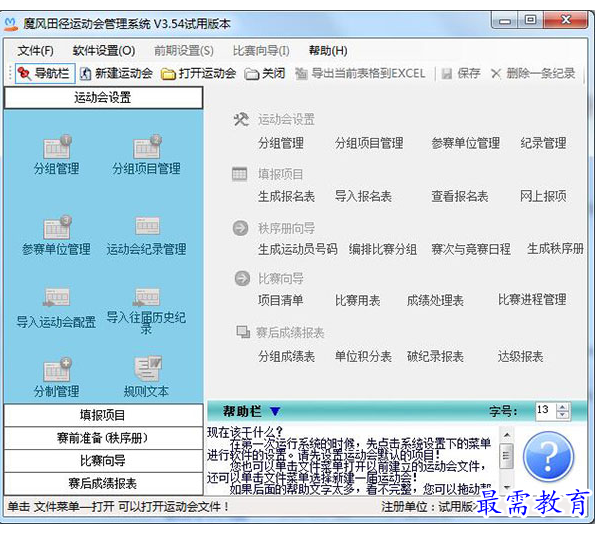Open the 打开运动会 folder icon
Viewport: 598px width, 534px height.
168,74
